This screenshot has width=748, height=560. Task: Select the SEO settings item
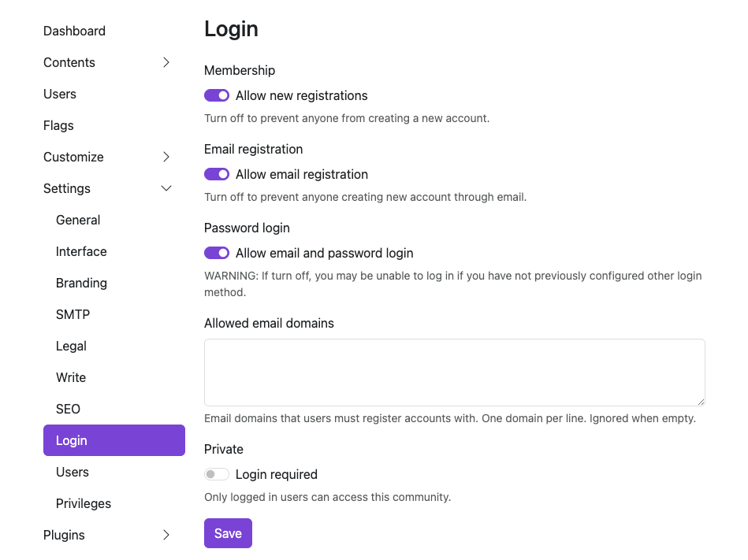(68, 409)
